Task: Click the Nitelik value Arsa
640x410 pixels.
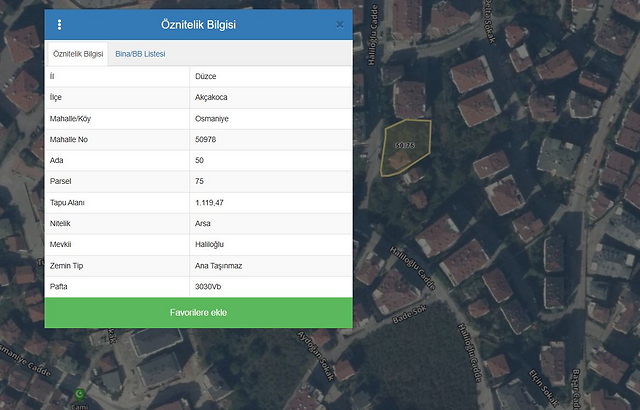Action: tap(205, 223)
